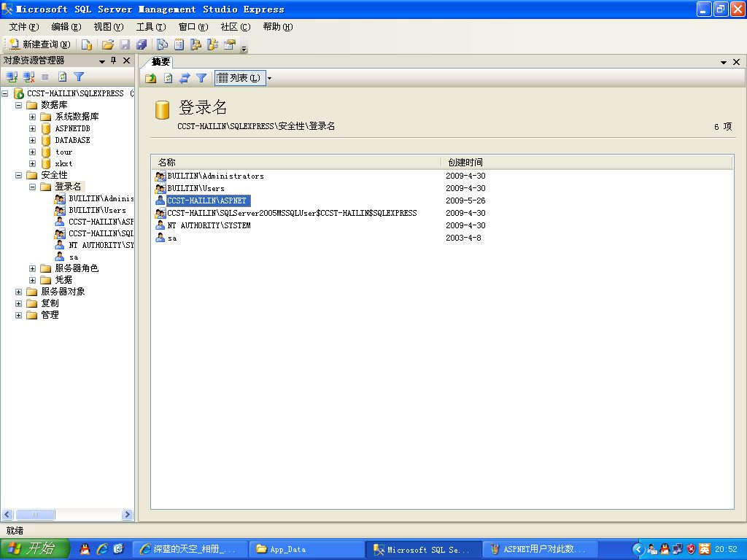
Task: Select NT AUTHORITY\SY login in tree
Action: 101,245
